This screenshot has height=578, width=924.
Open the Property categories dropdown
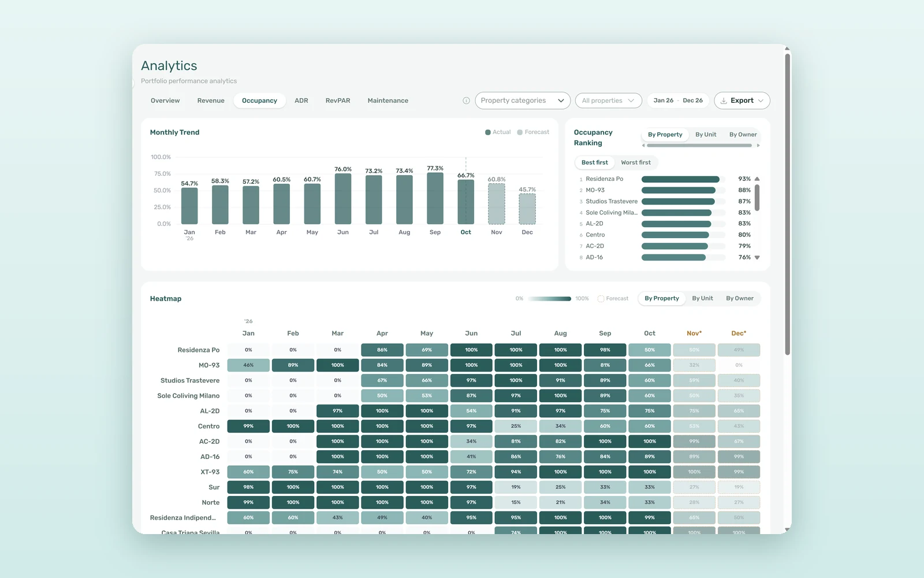click(523, 101)
